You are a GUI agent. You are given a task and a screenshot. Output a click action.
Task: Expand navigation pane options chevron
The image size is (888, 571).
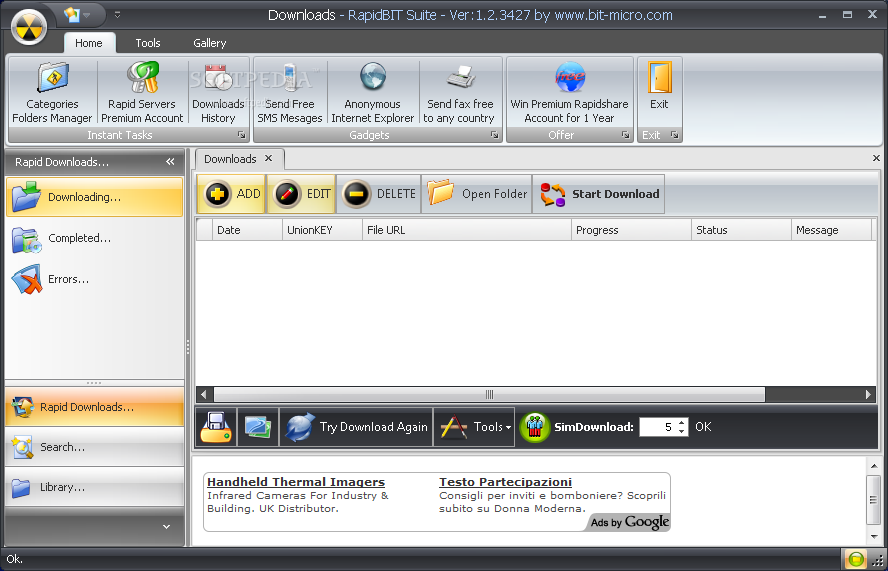pyautogui.click(x=166, y=526)
